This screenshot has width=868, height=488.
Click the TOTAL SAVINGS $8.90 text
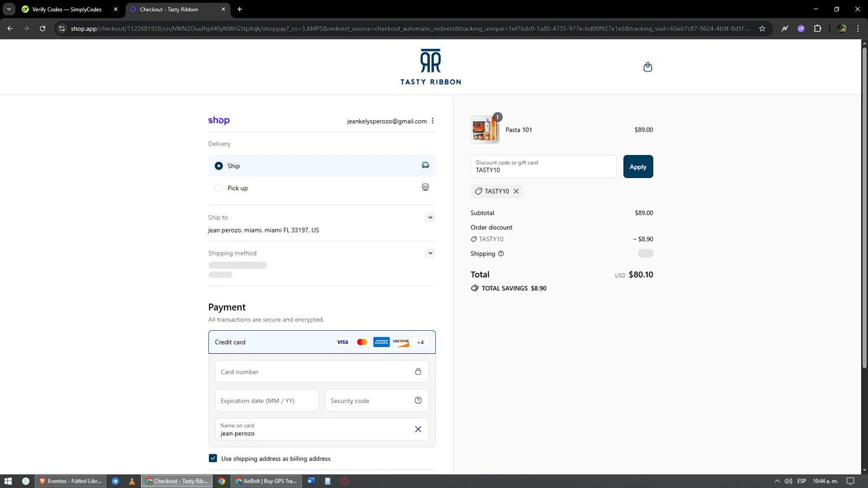[514, 288]
